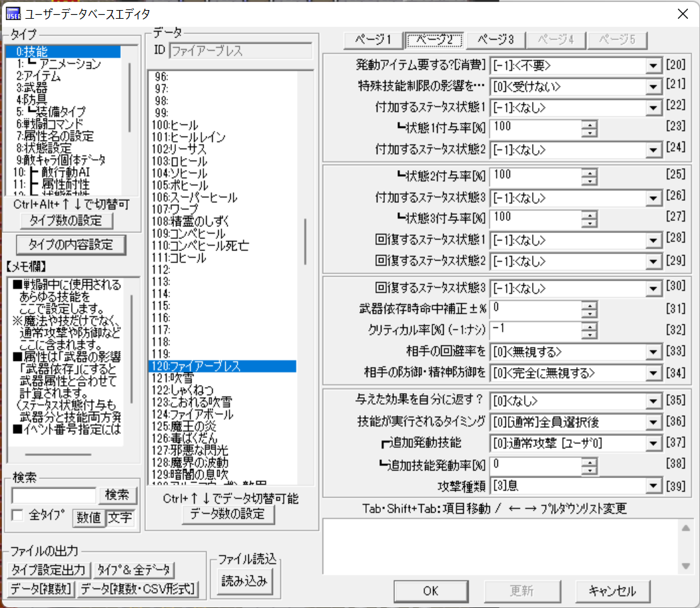This screenshot has width=700, height=608.
Task: Decrease クリティカル率 stepper value
Action: coord(590,335)
